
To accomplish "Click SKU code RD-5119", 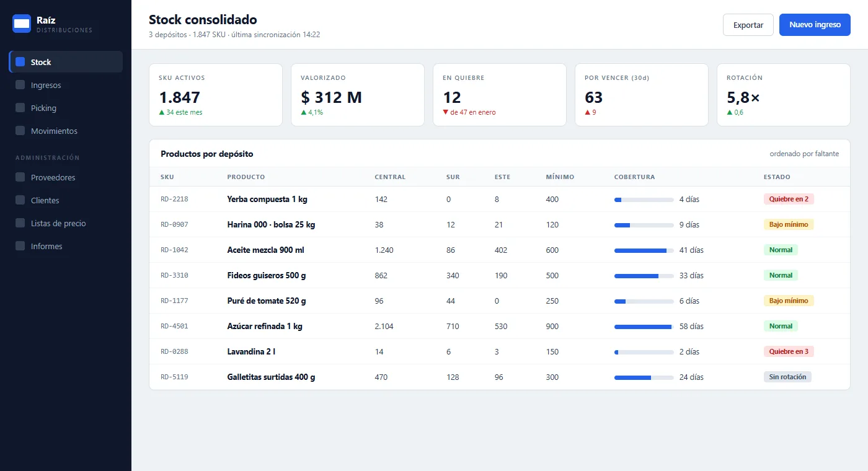I will (x=174, y=377).
